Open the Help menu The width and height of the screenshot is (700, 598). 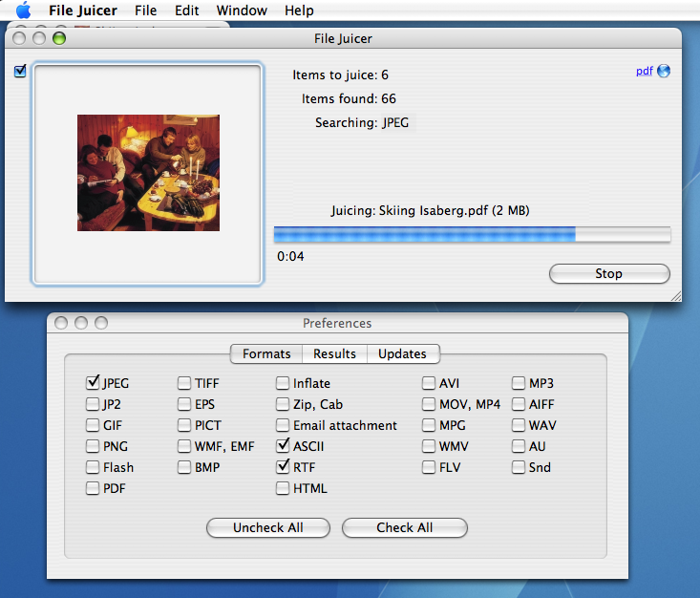pos(299,11)
